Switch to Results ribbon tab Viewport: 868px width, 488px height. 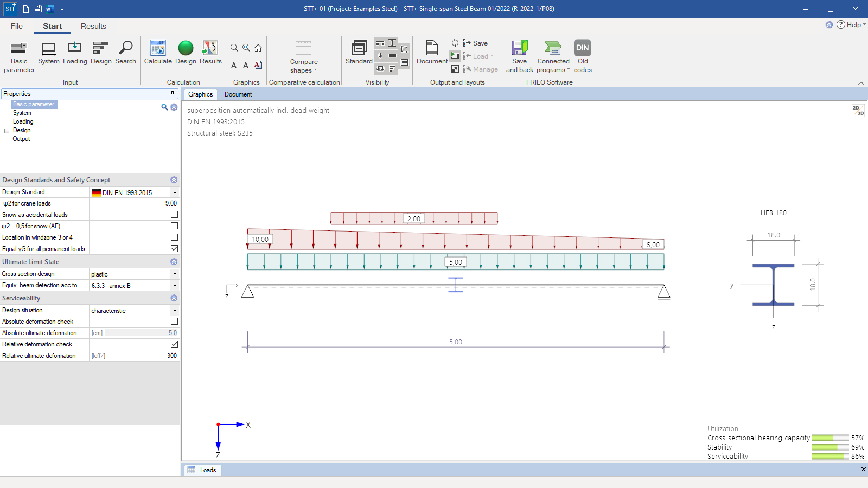click(93, 26)
